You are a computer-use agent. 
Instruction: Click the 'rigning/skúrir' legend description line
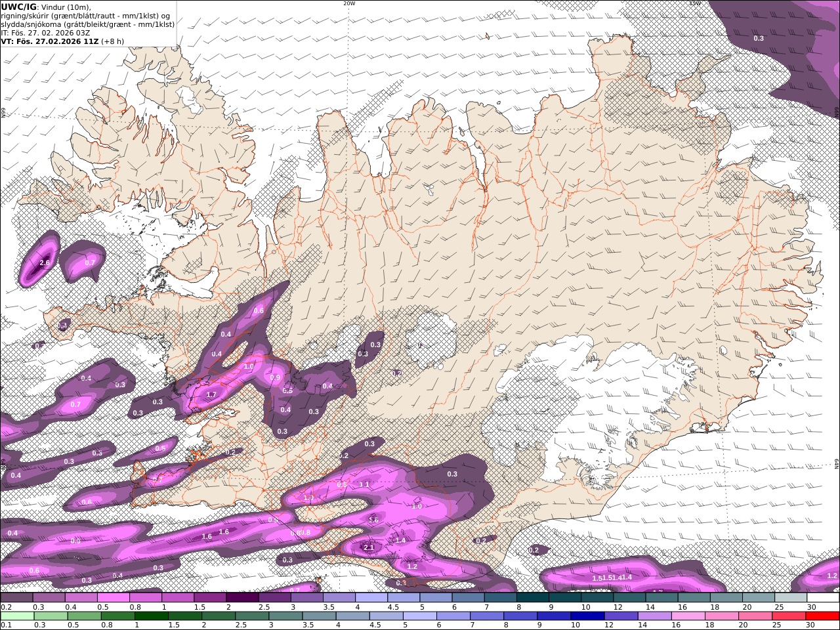(x=87, y=15)
